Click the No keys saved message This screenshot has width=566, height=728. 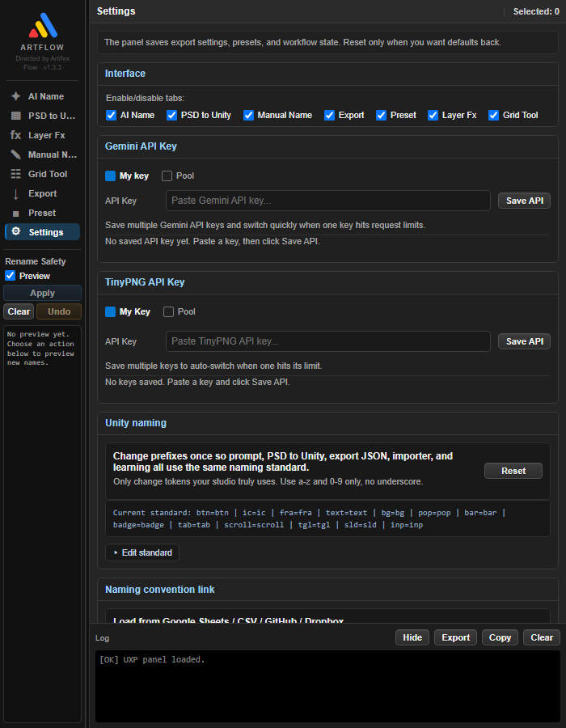pyautogui.click(x=197, y=382)
